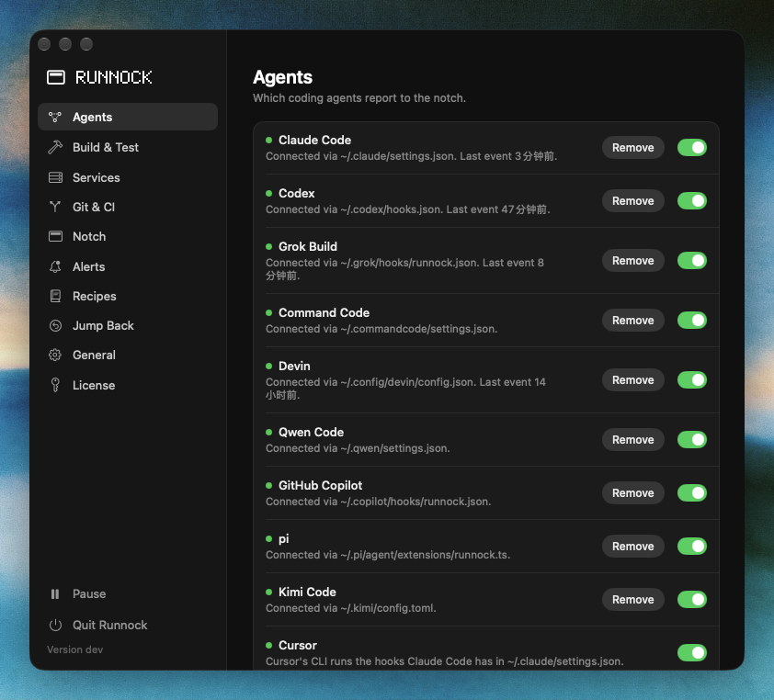Click the Agents sidebar icon
The height and width of the screenshot is (700, 774).
55,117
